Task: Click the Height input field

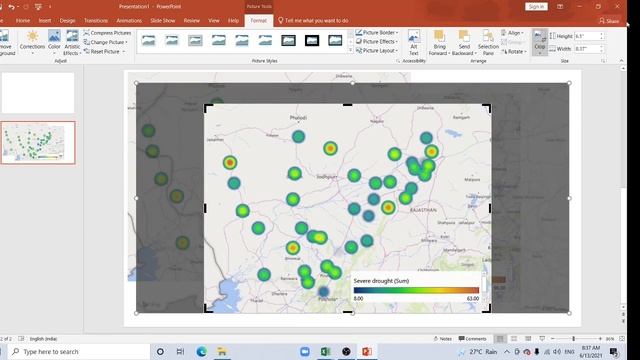Action: (586, 36)
